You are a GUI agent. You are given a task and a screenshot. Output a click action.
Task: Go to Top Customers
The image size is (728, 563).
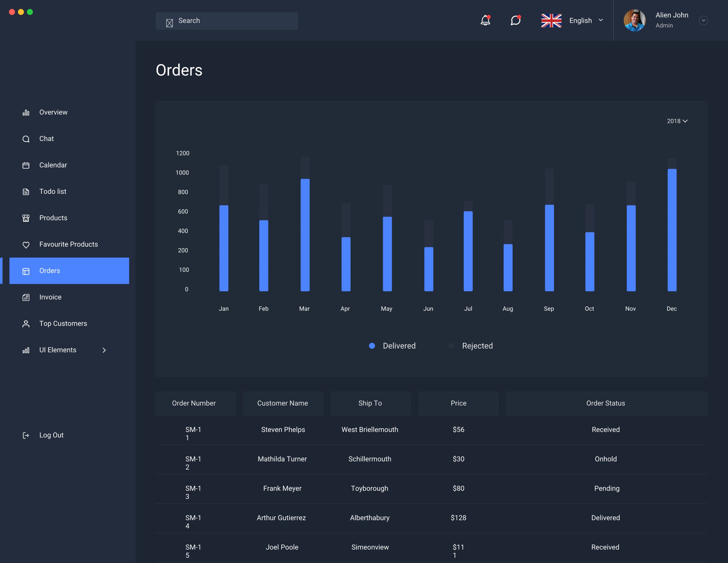[x=63, y=323]
